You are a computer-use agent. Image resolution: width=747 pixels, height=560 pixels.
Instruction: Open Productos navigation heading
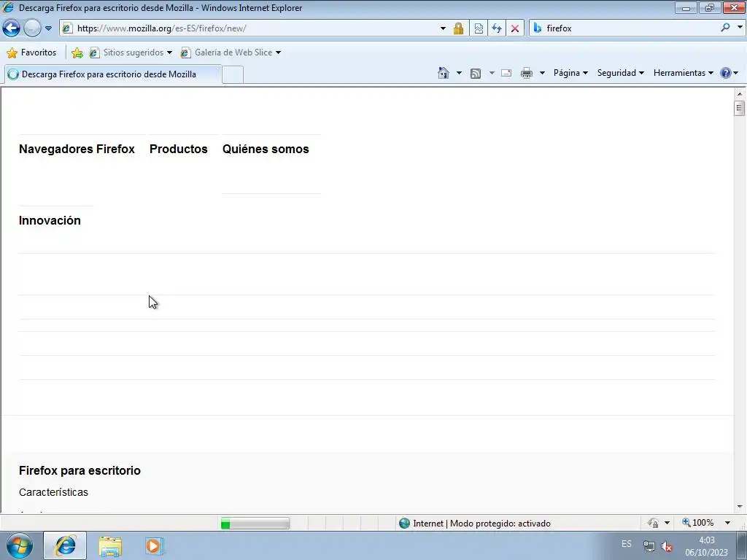(179, 149)
